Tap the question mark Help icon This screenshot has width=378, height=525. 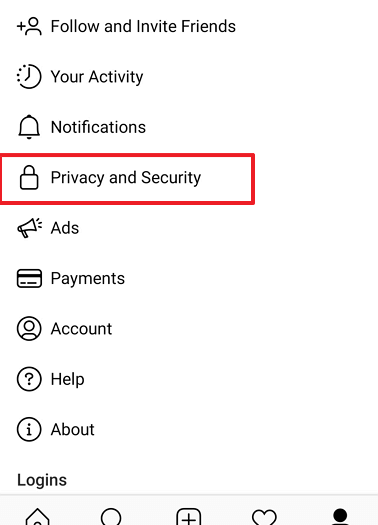29,379
